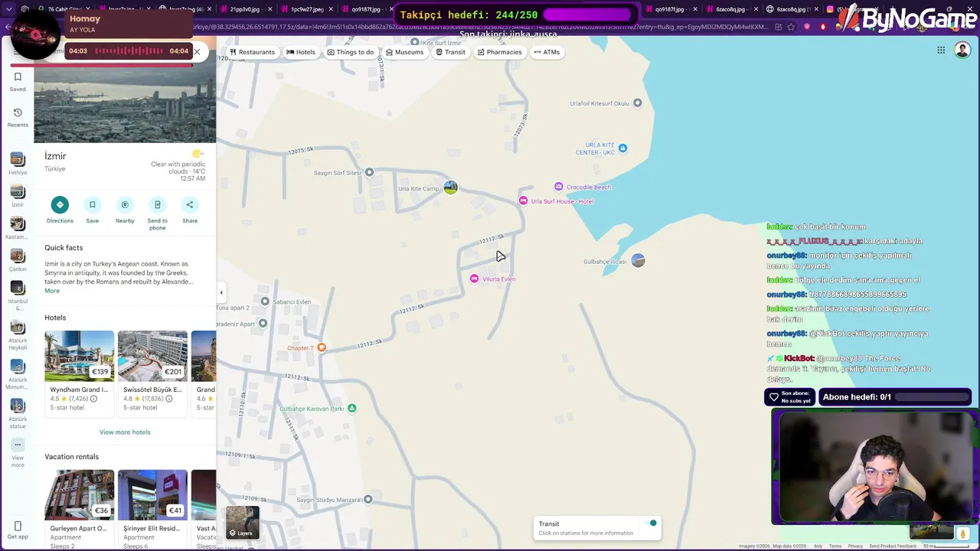
Task: Open the Gurleyen Apart rental card
Action: (79, 509)
